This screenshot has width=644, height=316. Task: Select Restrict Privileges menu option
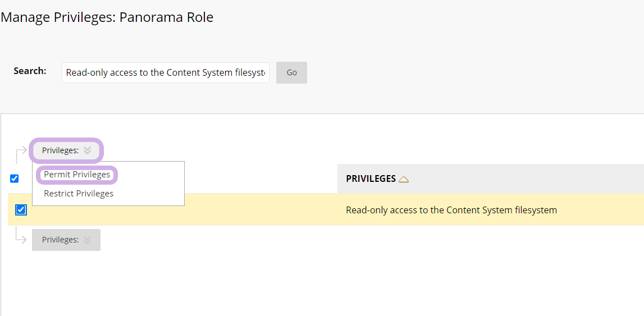(79, 194)
